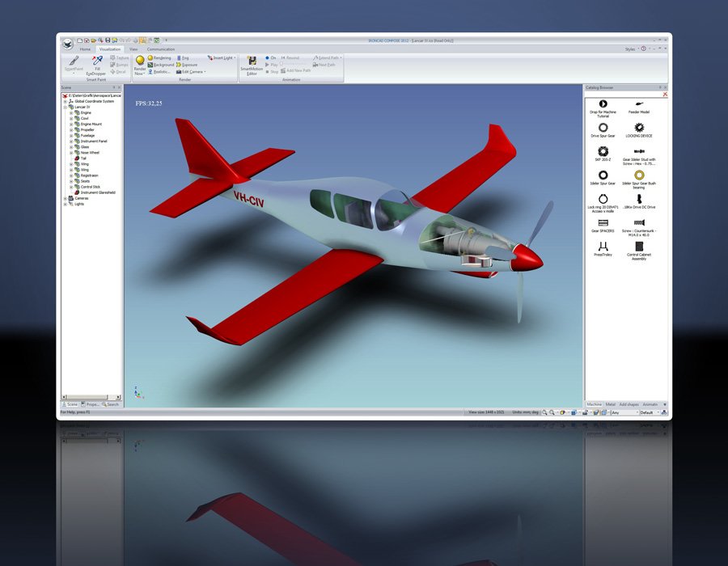Open the Exposure settings
Screen dimensions: 728x566
click(x=187, y=65)
